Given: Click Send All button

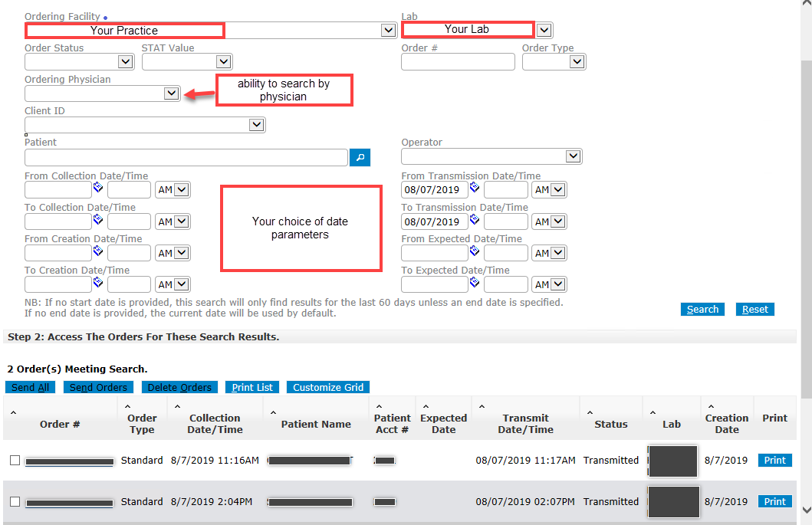Looking at the screenshot, I should 30,387.
